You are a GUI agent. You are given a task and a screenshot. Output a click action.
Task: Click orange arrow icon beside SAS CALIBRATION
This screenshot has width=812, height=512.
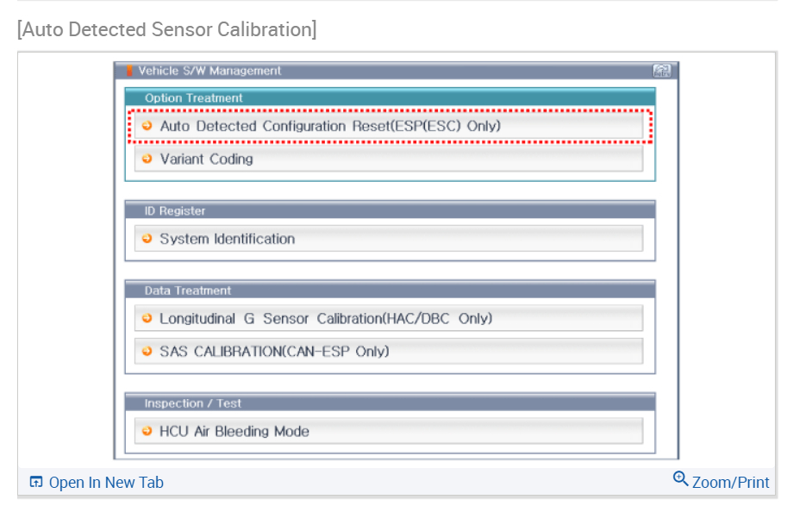[x=147, y=352]
